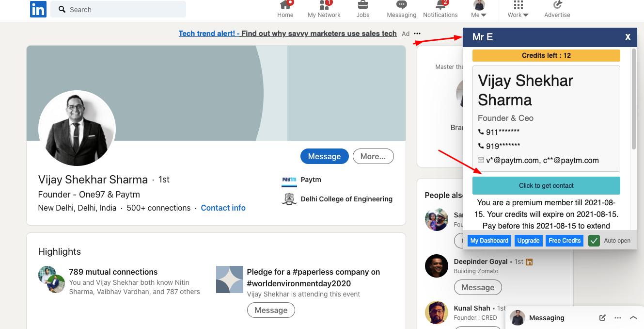The image size is (644, 329).
Task: Open the More... profile actions button
Action: click(373, 156)
